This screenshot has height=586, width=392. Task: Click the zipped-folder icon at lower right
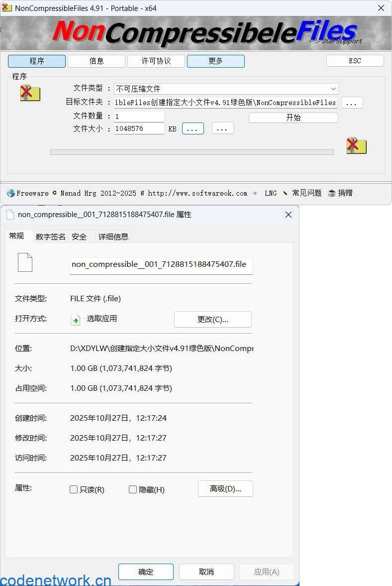point(356,146)
